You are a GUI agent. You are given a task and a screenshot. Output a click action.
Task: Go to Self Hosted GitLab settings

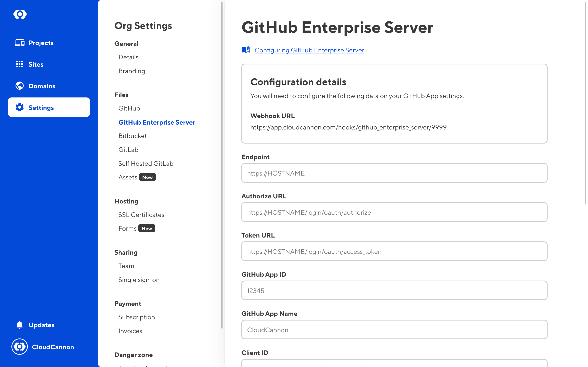pyautogui.click(x=146, y=164)
